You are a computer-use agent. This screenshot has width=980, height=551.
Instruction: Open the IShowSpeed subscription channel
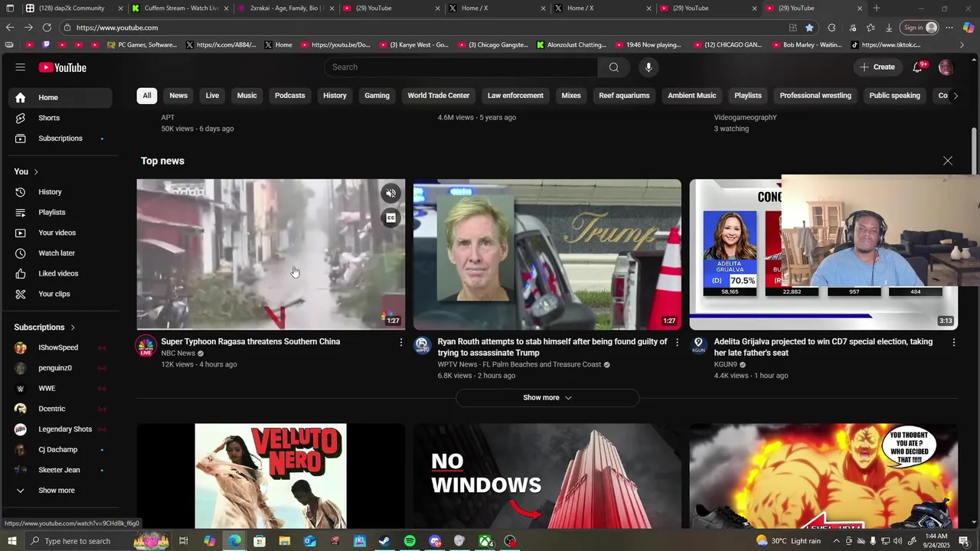point(59,347)
